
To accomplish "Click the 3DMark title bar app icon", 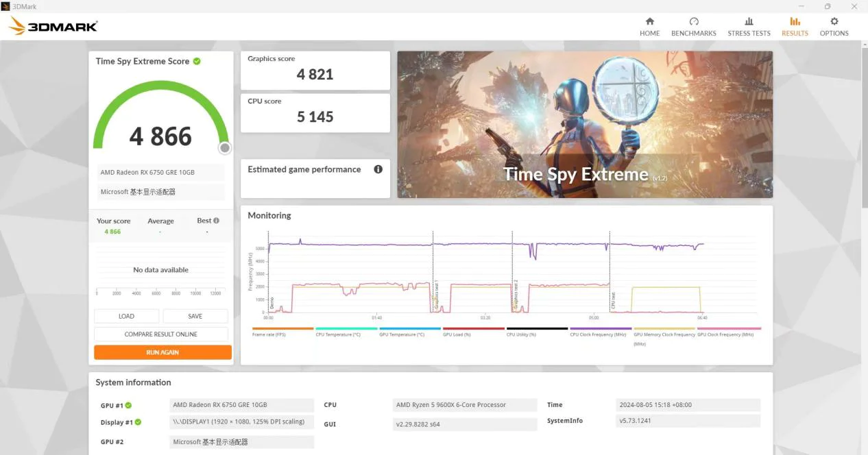I will [5, 6].
